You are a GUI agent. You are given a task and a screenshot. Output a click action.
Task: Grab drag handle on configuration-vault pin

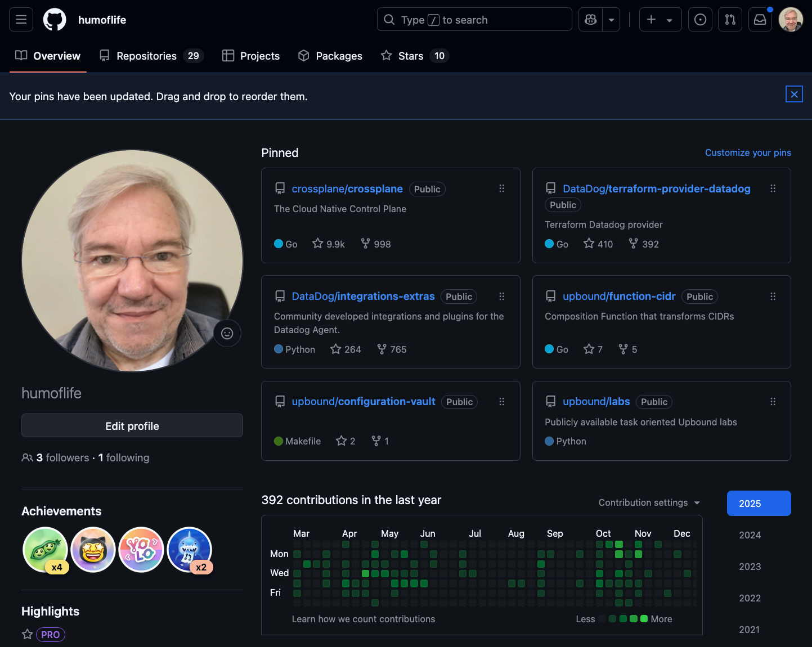[x=501, y=401]
